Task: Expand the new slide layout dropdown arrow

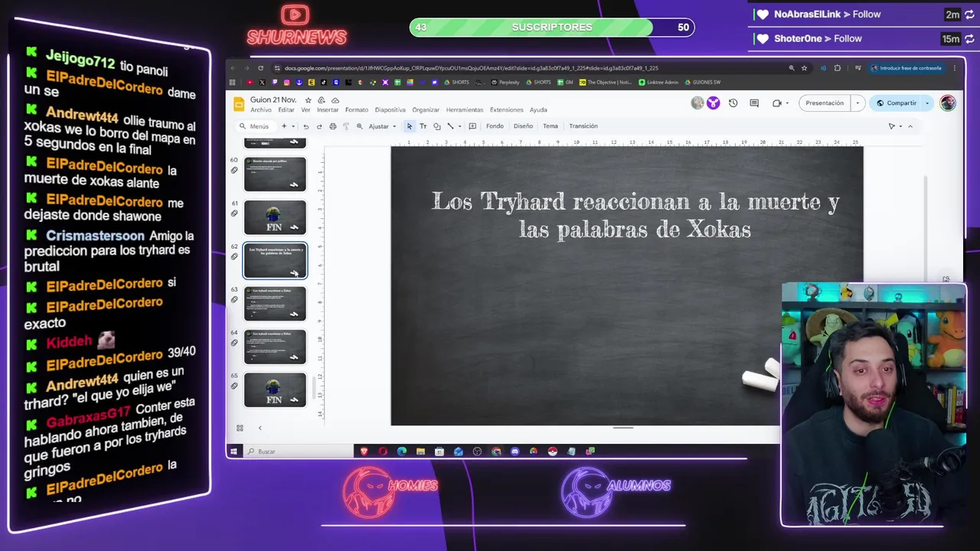Action: [x=293, y=126]
